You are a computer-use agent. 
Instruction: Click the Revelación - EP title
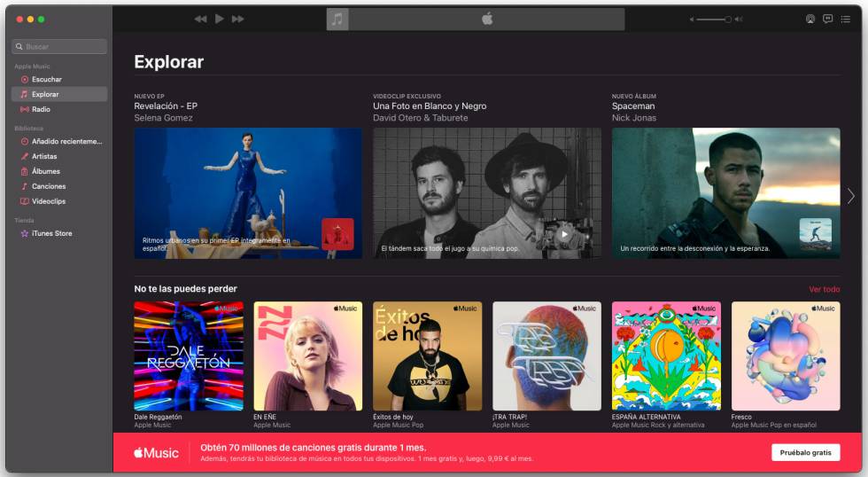166,106
